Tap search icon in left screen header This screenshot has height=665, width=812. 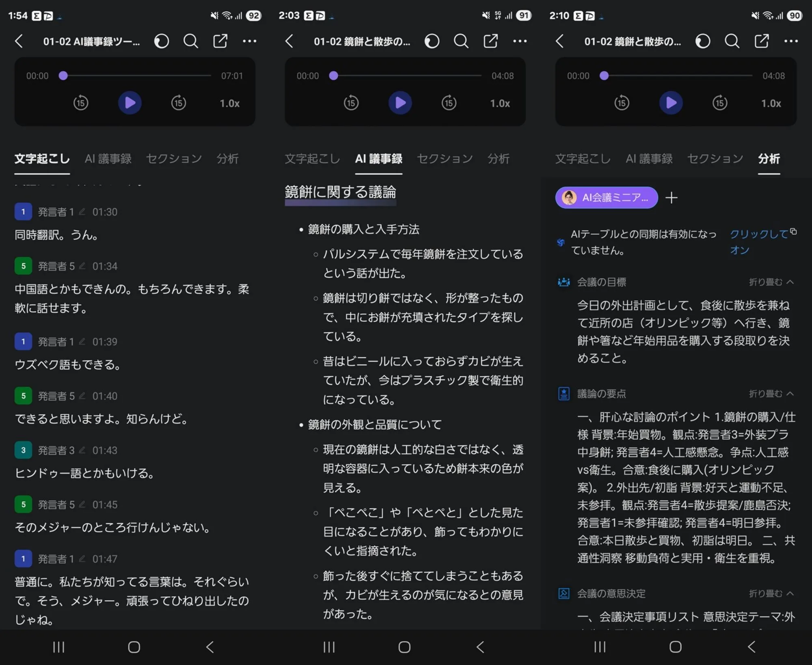point(190,41)
